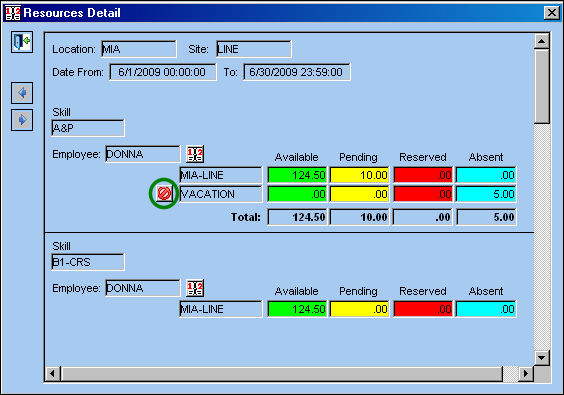Click cyan Absent 5.00 VACATION cell
Screen dimensions: 564x395
[486, 194]
